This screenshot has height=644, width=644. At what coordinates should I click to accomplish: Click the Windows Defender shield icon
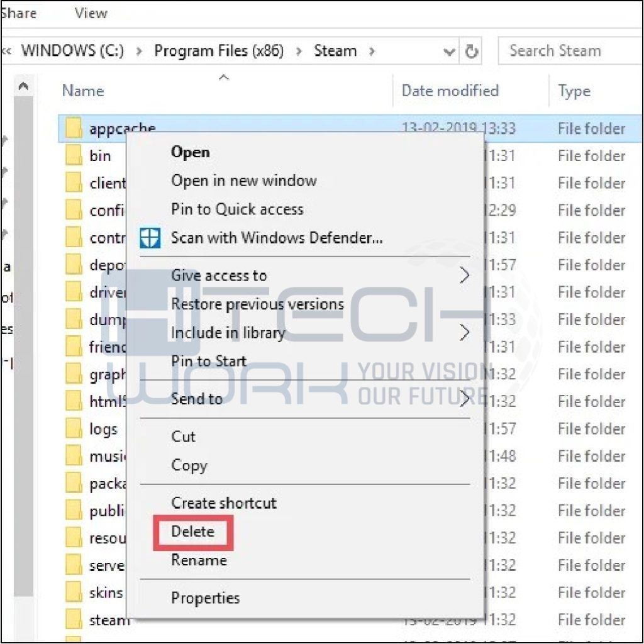coord(150,237)
